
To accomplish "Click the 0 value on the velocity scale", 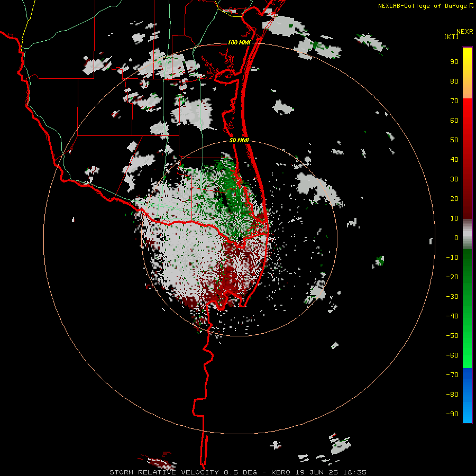I will (456, 238).
